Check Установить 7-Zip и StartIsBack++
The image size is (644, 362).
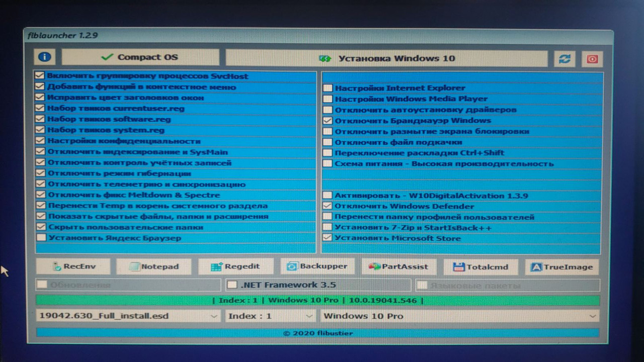(328, 228)
